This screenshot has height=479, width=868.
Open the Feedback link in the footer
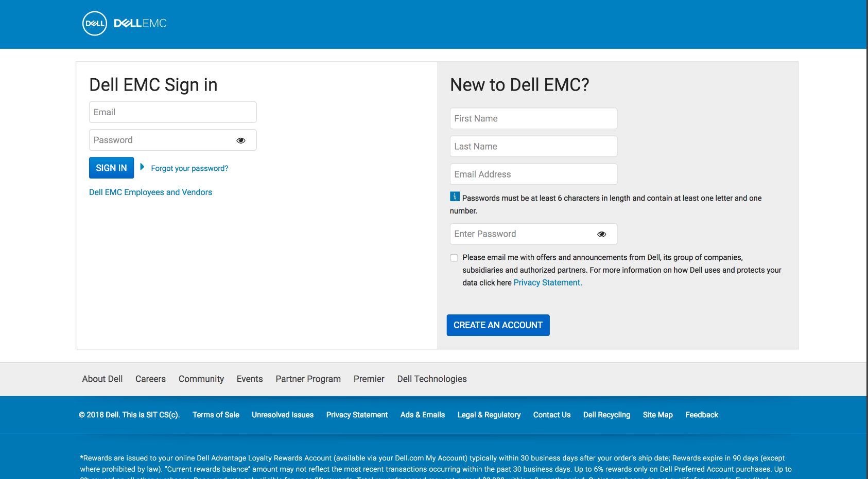[701, 415]
